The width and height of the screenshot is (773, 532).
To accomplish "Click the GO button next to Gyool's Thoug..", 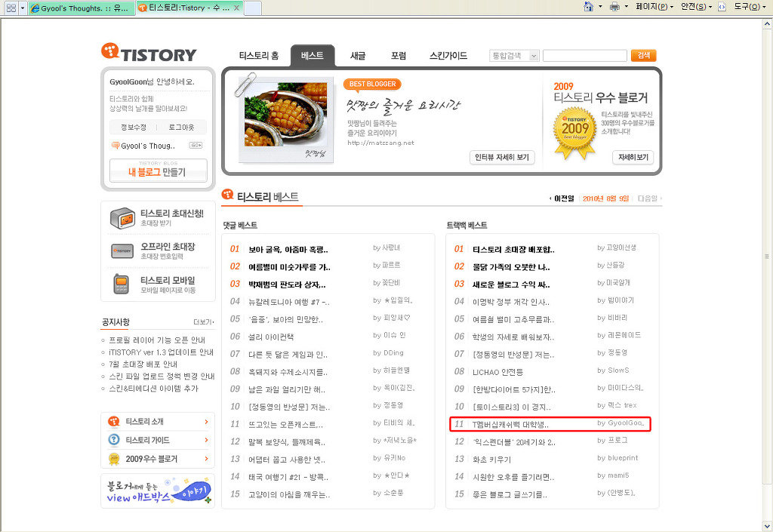I will coord(196,146).
